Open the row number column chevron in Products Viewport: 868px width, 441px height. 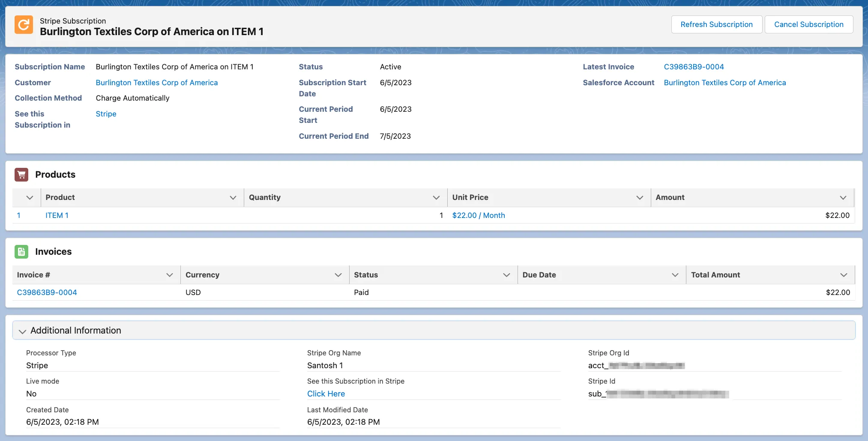[30, 197]
